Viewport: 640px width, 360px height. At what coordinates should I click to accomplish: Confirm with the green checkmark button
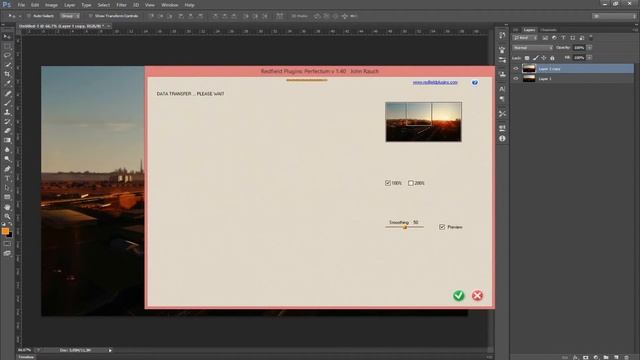(x=458, y=296)
